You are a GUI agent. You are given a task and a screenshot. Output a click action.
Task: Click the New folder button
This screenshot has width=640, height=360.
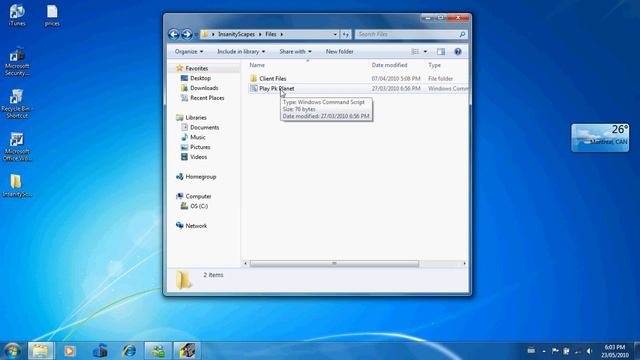pos(340,51)
